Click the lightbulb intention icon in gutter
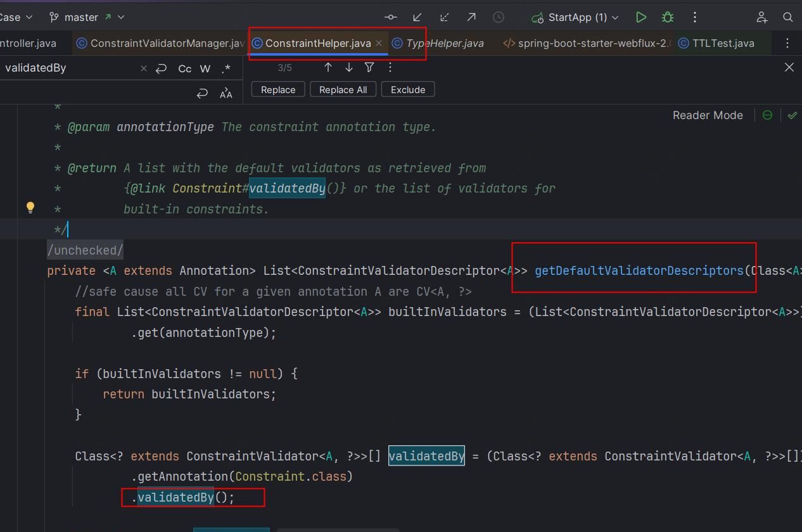Viewport: 802px width, 532px height. pos(30,207)
